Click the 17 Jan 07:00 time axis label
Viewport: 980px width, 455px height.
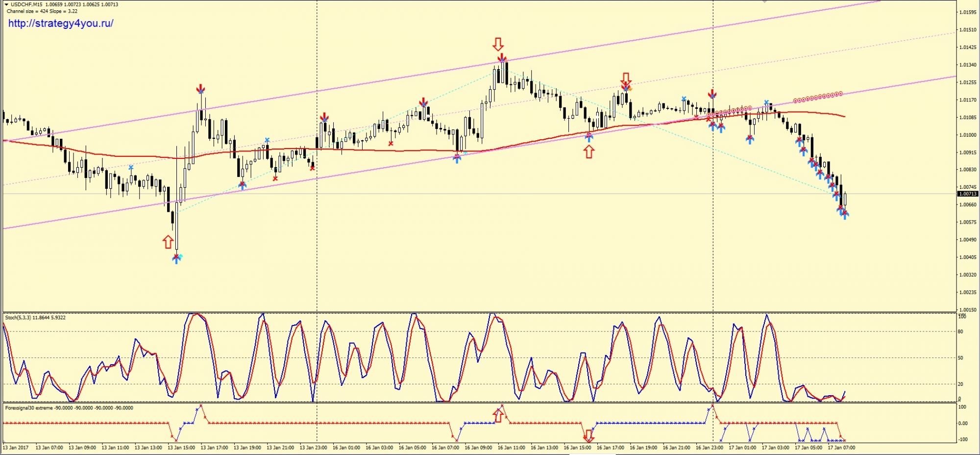tap(841, 448)
